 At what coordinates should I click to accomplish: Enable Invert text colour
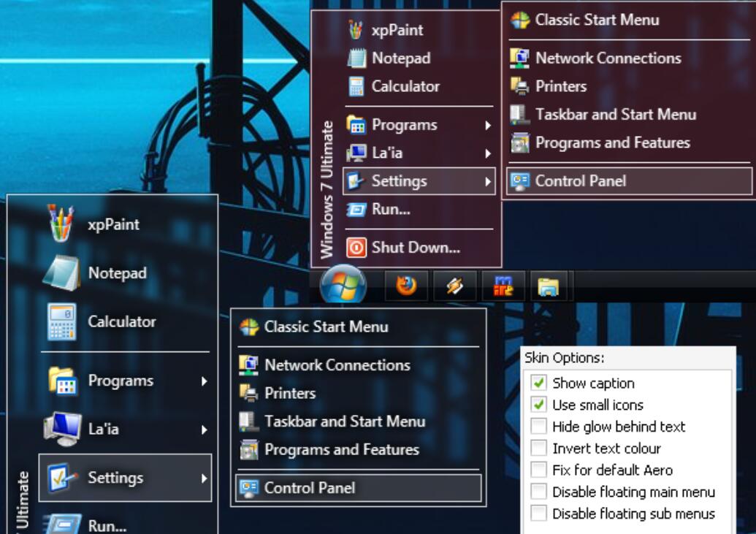coord(538,448)
